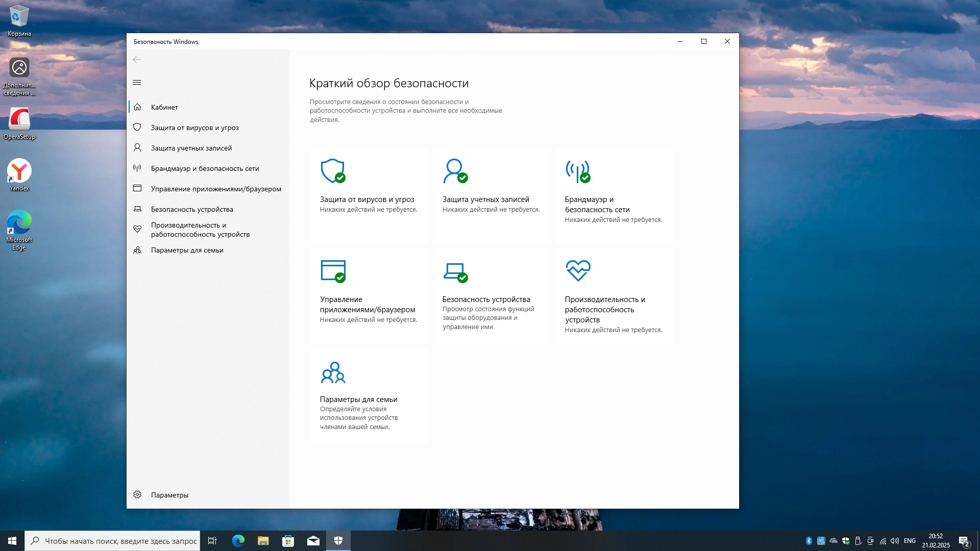The height and width of the screenshot is (551, 980).
Task: Open Microsoft Store from the taskbar
Action: pos(288,541)
